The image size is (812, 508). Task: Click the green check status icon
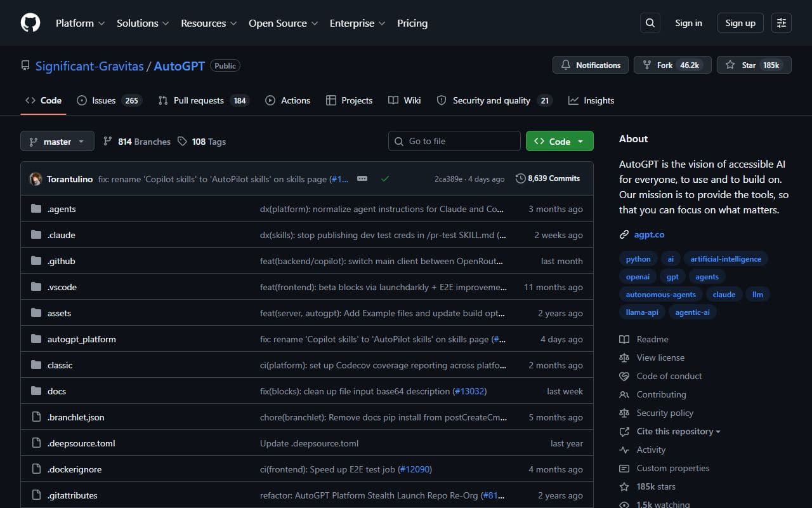pyautogui.click(x=384, y=179)
